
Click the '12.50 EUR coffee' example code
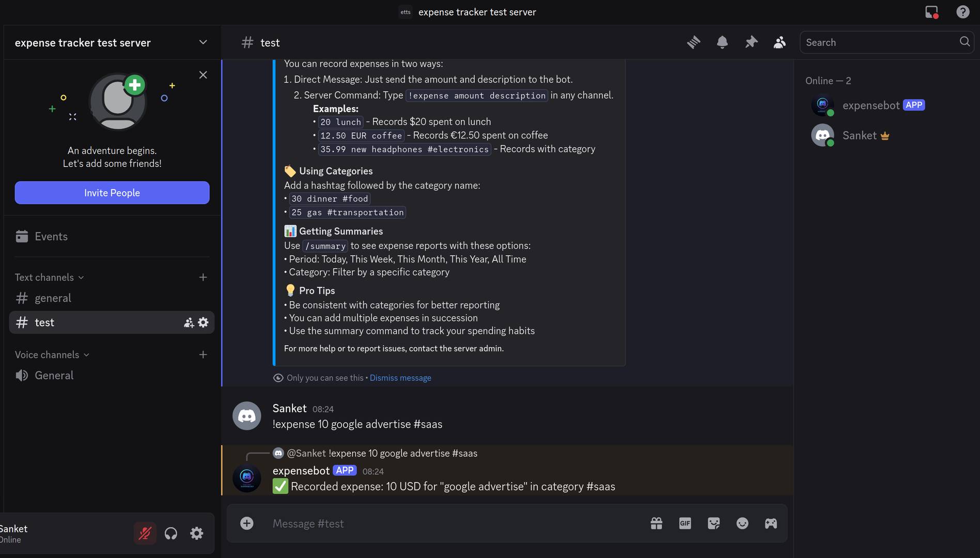pyautogui.click(x=361, y=135)
